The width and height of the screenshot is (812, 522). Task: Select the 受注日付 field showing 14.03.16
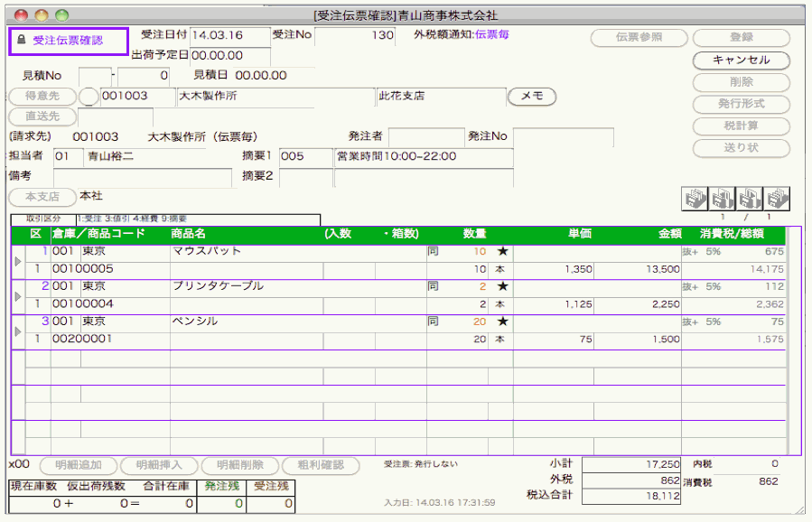[230, 36]
